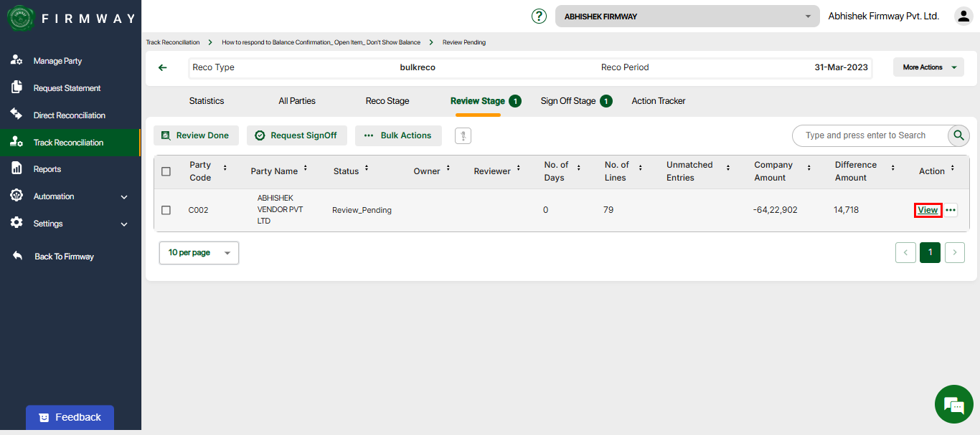Open the chat support bubble icon
The width and height of the screenshot is (980, 435).
953,404
